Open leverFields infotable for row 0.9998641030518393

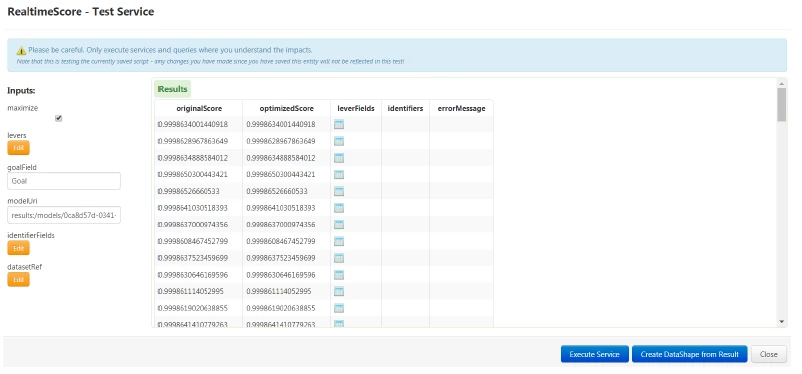coord(339,208)
